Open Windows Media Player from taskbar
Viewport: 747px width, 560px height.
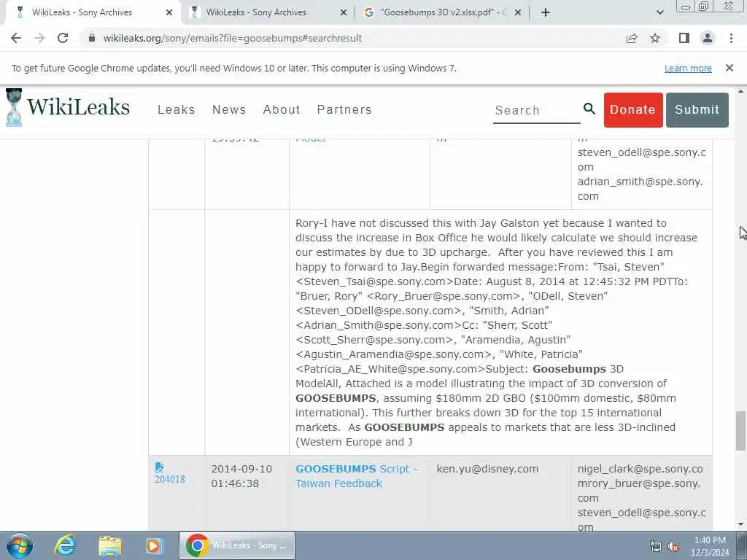pos(154,545)
